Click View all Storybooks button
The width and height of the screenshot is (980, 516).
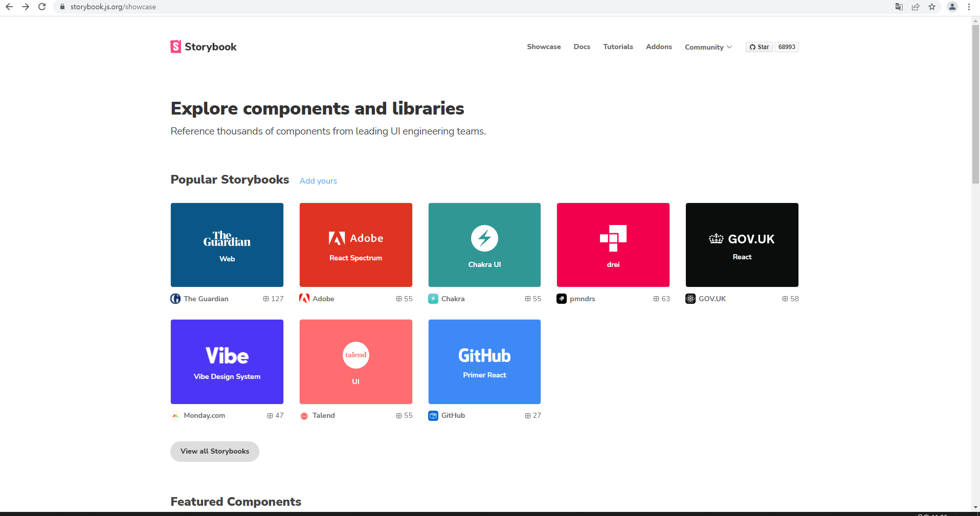(x=215, y=452)
